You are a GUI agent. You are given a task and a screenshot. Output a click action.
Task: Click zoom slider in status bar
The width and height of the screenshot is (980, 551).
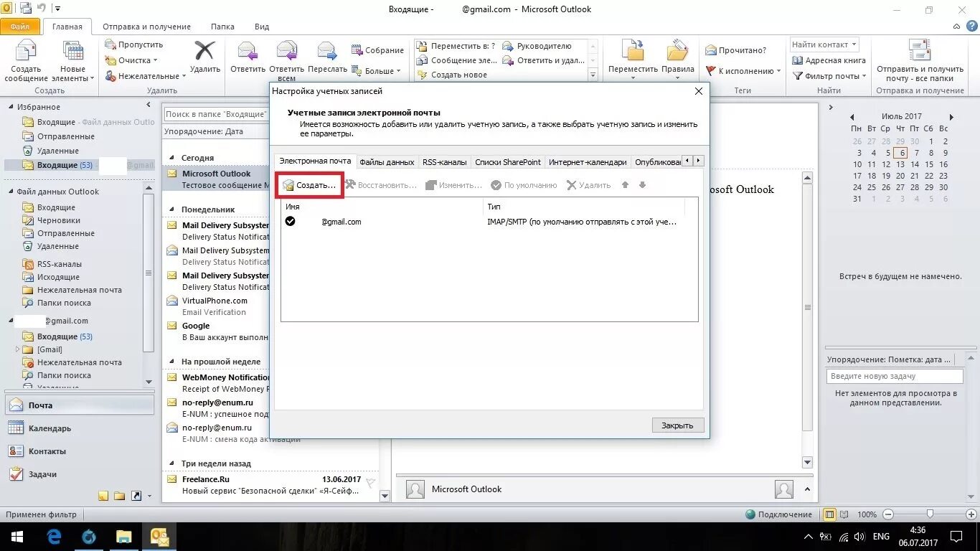point(930,514)
